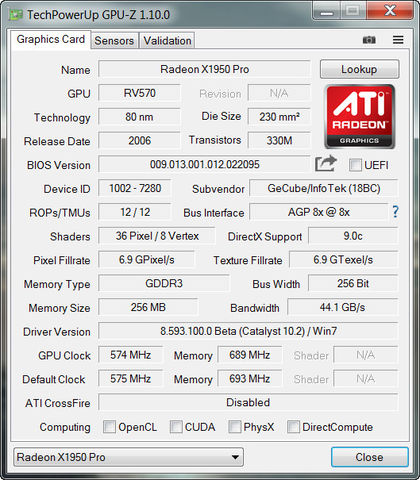420x480 pixels.
Task: Click the Driver Version field 8.593.100.0 Beta
Action: pos(248,331)
